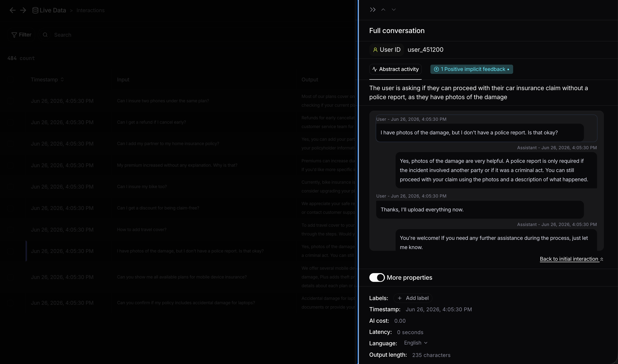
Task: Click the abstract activity summary text
Action: [479, 93]
